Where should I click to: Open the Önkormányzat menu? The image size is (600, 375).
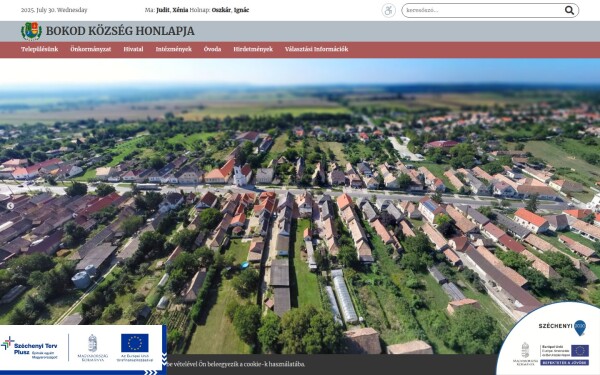tap(91, 49)
